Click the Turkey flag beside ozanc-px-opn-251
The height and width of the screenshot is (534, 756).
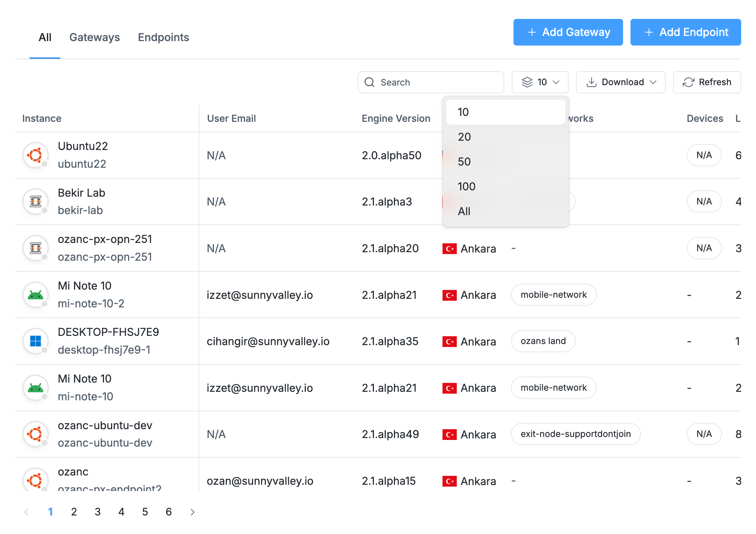click(449, 248)
